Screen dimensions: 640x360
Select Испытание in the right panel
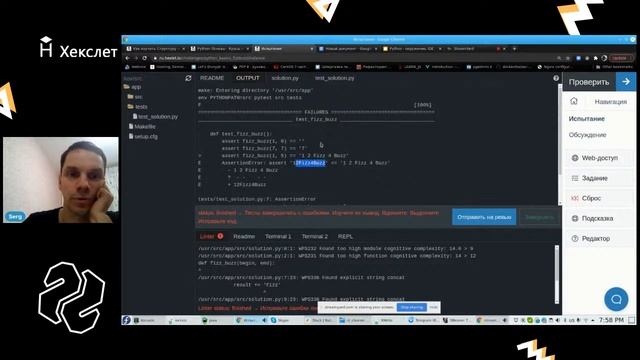click(x=587, y=119)
